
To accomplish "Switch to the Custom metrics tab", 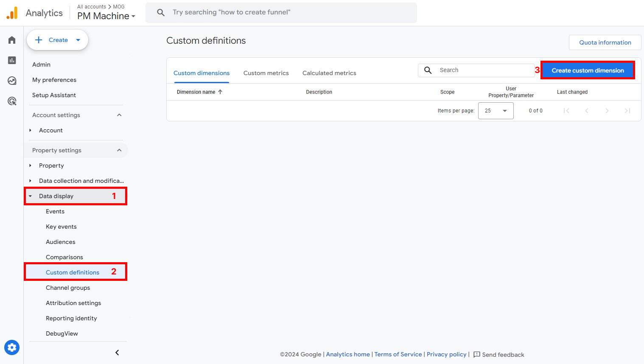I will click(266, 73).
